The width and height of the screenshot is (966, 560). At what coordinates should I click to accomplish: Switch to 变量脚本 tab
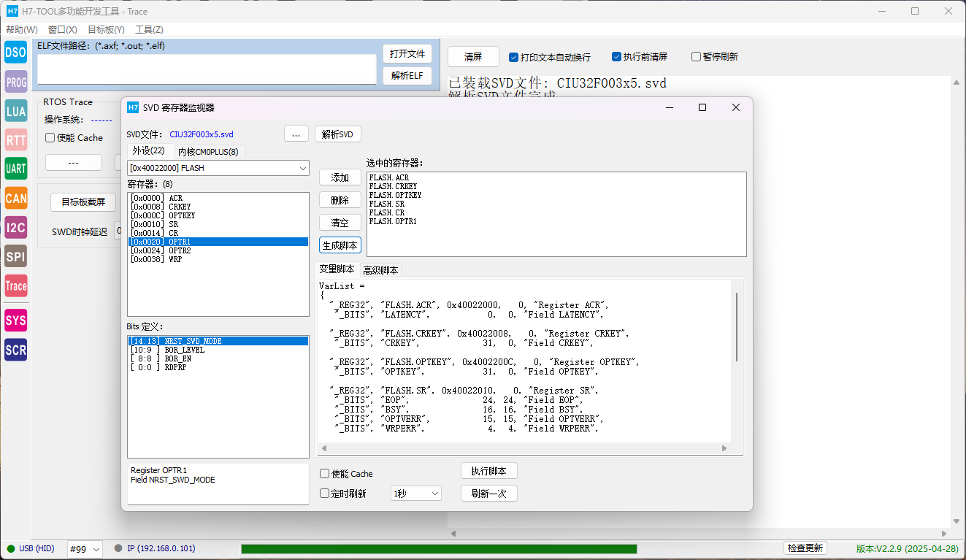(x=337, y=269)
